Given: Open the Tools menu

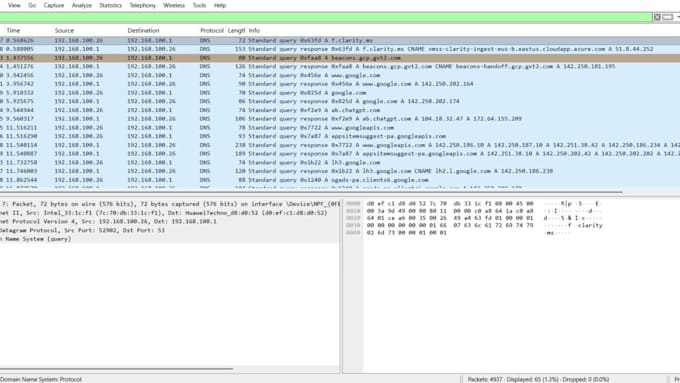Looking at the screenshot, I should (x=199, y=5).
